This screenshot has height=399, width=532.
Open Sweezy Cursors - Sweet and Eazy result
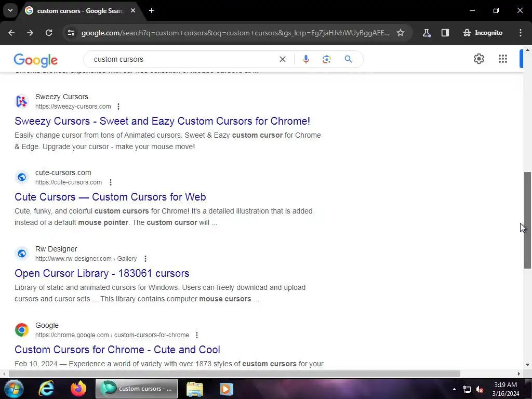click(x=162, y=121)
